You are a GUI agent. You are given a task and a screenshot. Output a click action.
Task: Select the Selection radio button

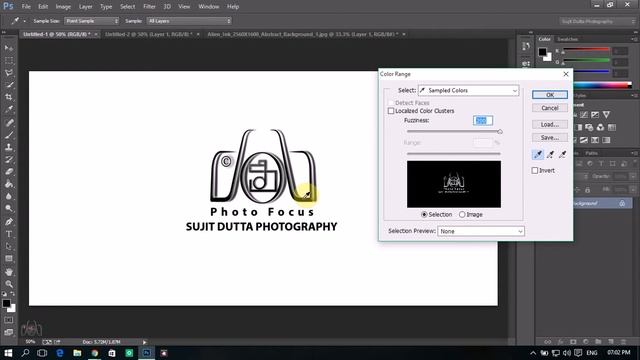pos(424,214)
